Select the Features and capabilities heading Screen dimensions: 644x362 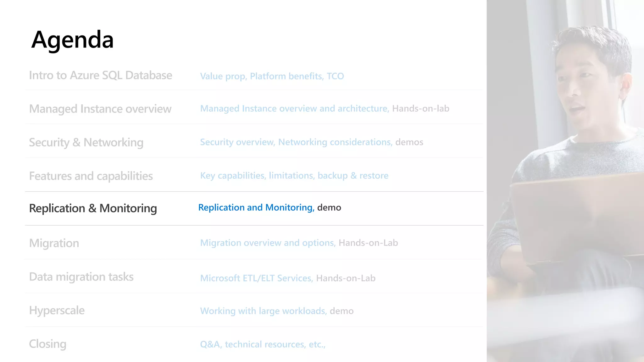click(x=91, y=176)
